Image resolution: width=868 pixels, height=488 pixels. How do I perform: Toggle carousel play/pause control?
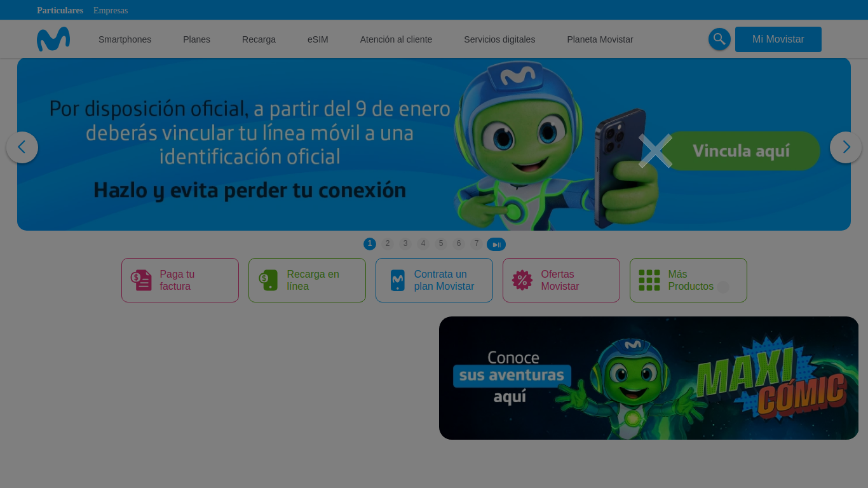coord(496,244)
